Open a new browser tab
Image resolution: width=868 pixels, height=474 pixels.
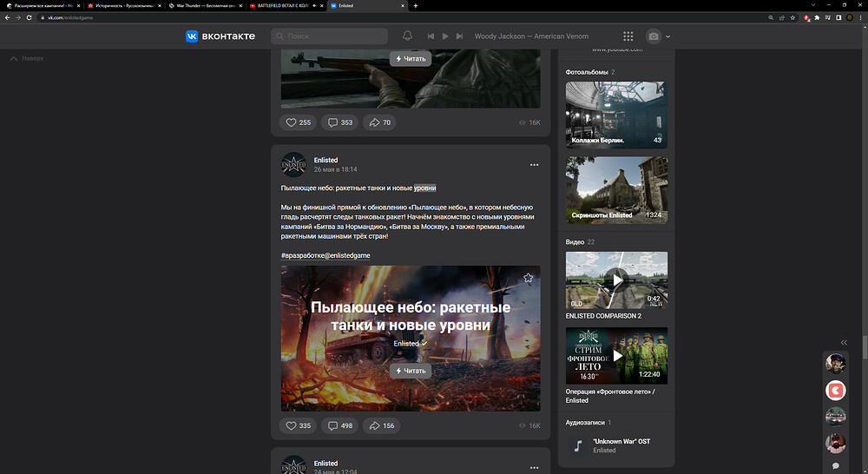[x=415, y=5]
